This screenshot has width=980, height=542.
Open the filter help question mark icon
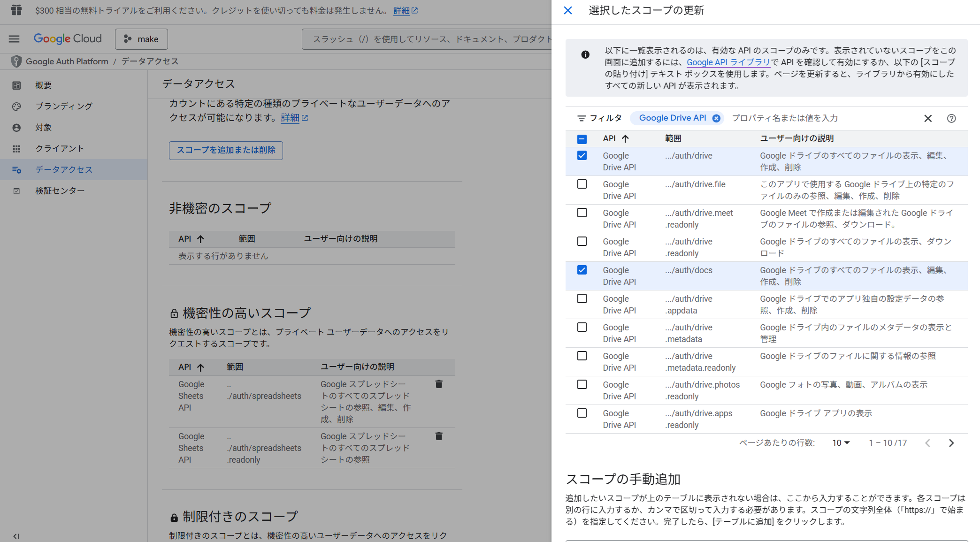tap(951, 118)
